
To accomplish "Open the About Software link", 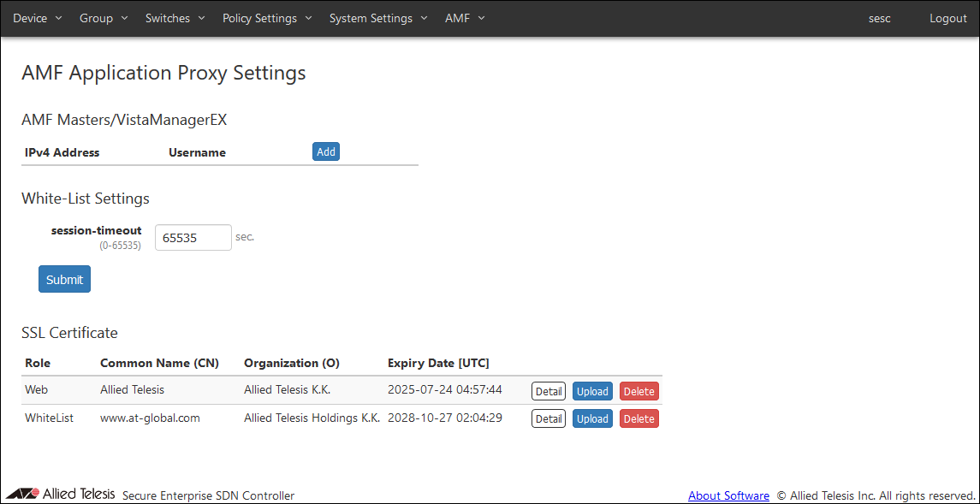I will pyautogui.click(x=728, y=496).
